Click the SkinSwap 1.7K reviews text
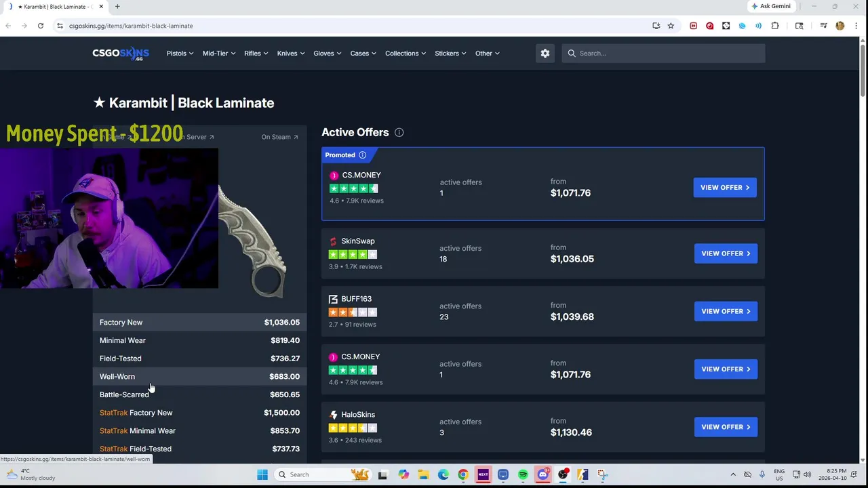868x488 pixels. pyautogui.click(x=355, y=267)
